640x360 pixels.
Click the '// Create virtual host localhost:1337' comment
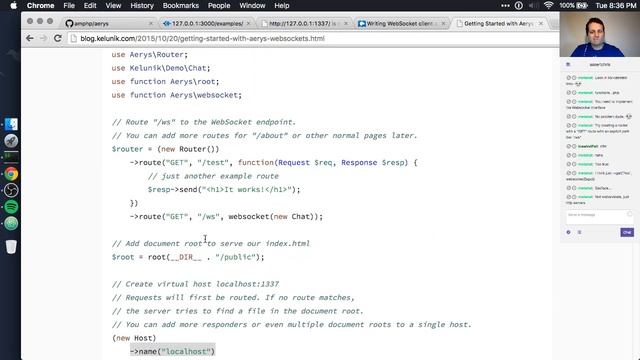[x=196, y=284]
